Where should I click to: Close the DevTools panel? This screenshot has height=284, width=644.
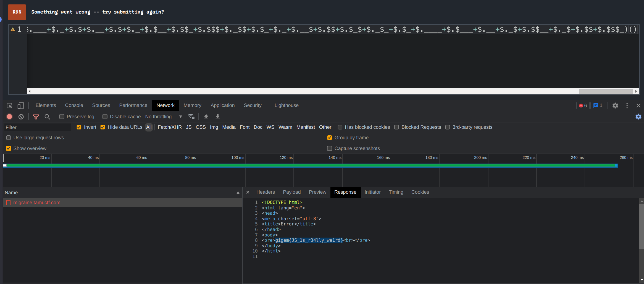click(638, 106)
